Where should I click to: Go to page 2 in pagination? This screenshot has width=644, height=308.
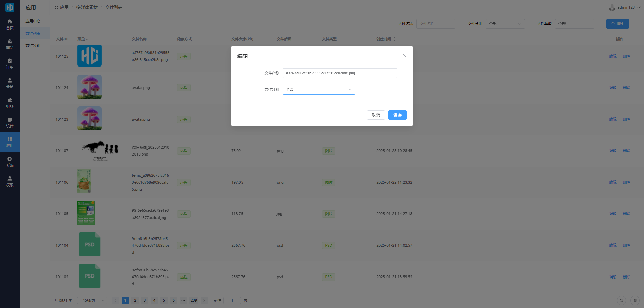[x=135, y=300]
